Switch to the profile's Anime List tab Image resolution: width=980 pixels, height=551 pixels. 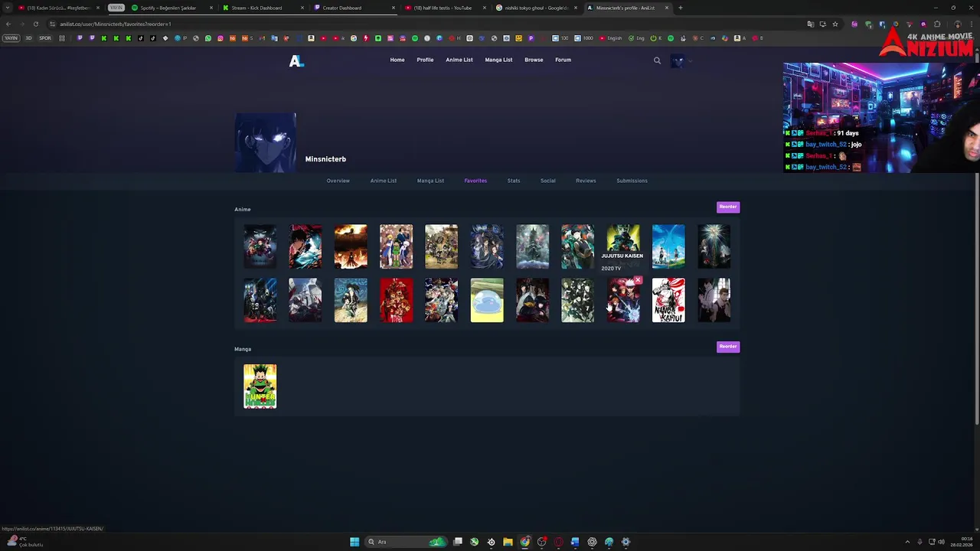coord(384,181)
